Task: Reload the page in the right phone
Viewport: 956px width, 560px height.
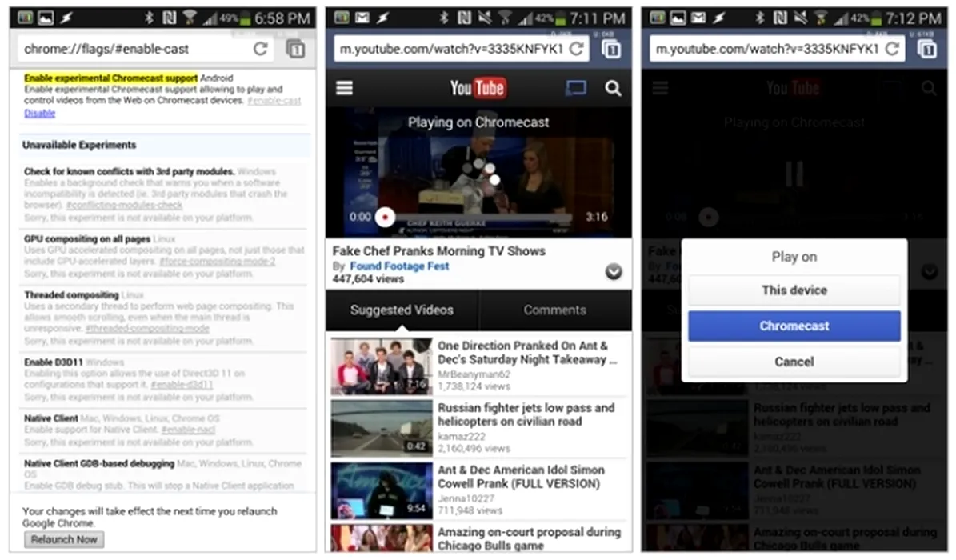Action: (x=892, y=49)
